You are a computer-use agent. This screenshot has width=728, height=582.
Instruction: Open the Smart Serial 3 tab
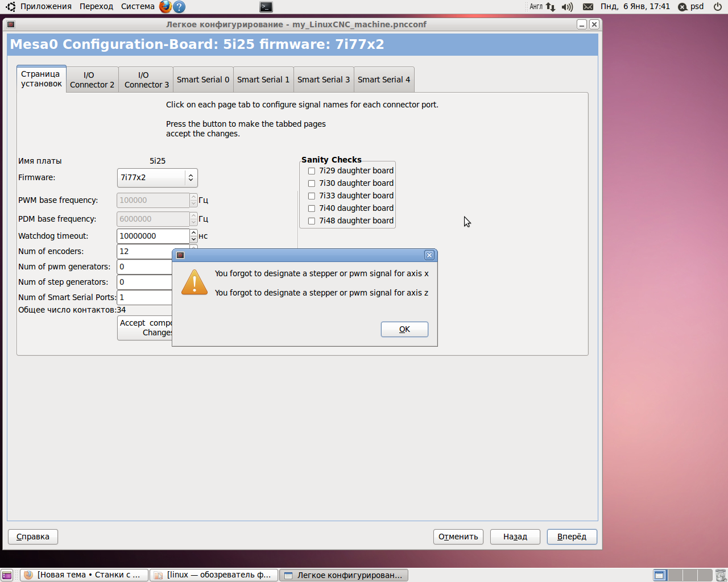click(324, 80)
